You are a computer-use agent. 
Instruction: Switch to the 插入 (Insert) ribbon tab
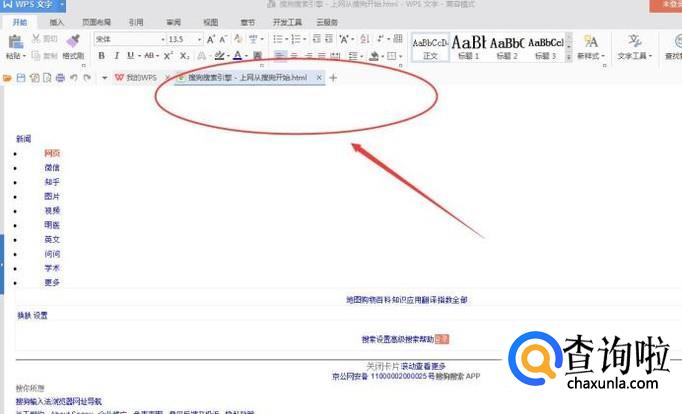coord(57,22)
